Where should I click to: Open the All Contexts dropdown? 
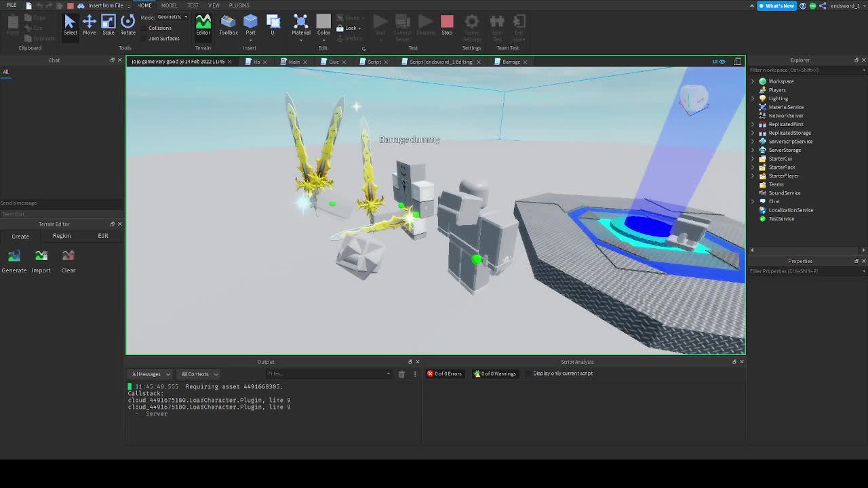[x=199, y=374]
